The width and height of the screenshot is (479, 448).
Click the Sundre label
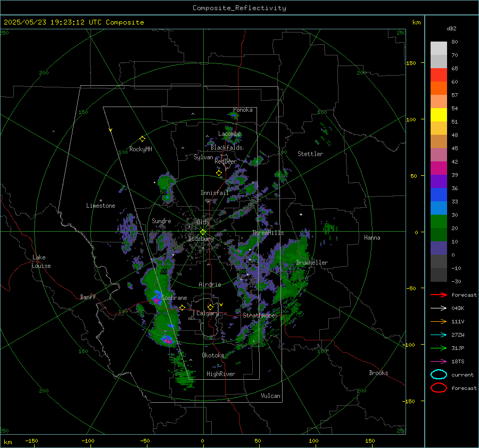[x=161, y=221]
